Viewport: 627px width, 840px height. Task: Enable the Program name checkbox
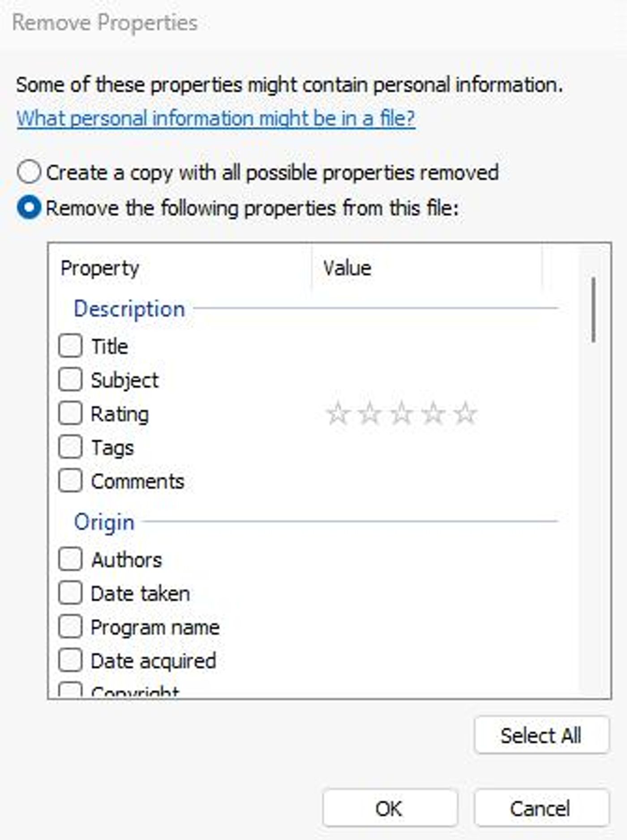tap(70, 626)
